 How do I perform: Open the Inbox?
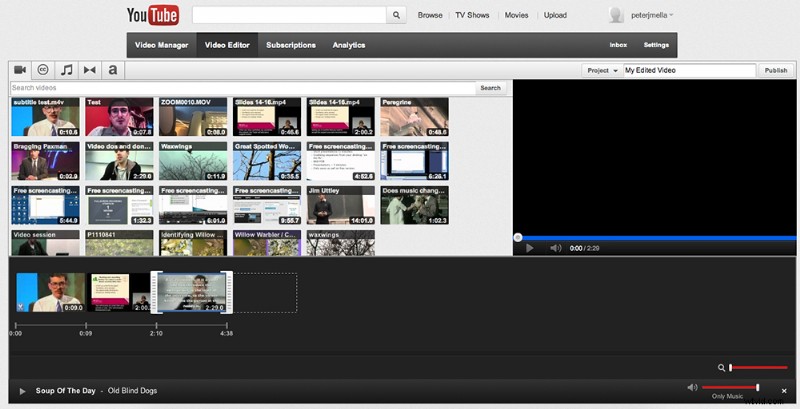[618, 45]
